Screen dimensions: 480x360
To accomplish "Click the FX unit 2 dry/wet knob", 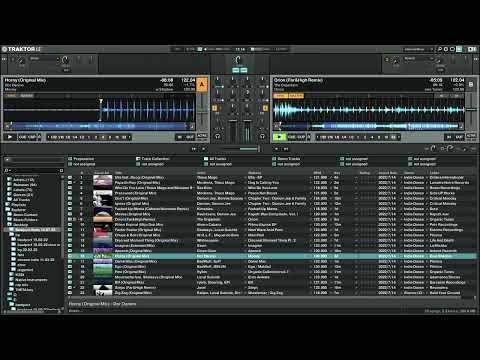I will 396,60.
